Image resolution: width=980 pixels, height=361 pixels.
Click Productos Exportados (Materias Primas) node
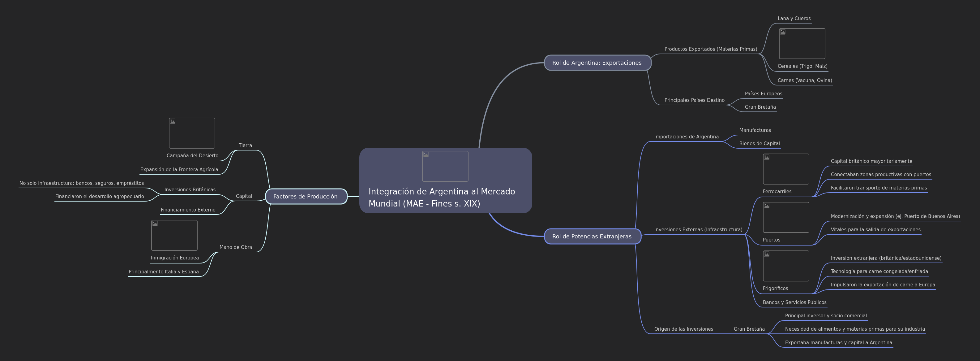tap(711, 49)
